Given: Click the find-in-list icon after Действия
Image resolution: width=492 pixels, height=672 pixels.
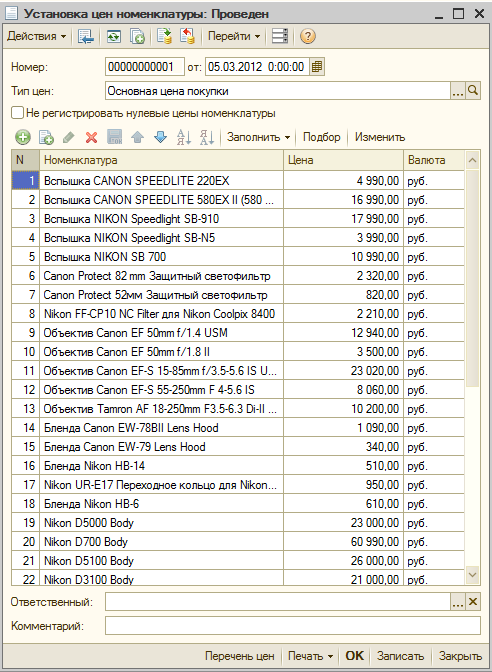Looking at the screenshot, I should click(x=86, y=36).
